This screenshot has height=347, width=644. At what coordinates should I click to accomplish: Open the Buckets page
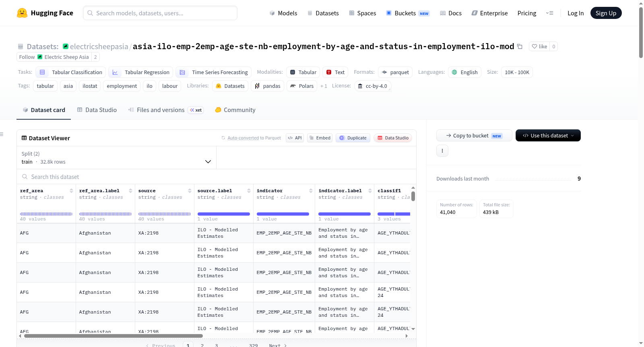(408, 13)
